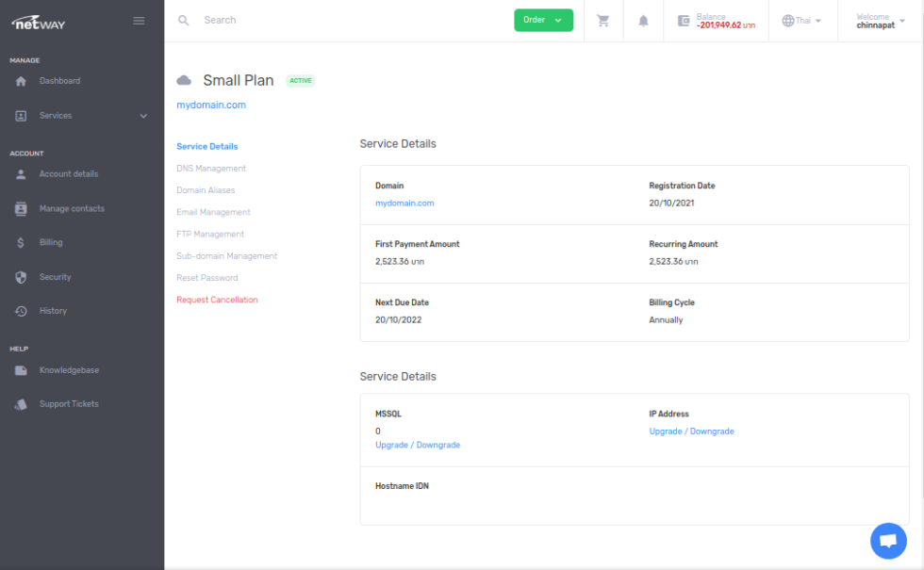
Task: Open FTP Management section
Action: point(210,234)
